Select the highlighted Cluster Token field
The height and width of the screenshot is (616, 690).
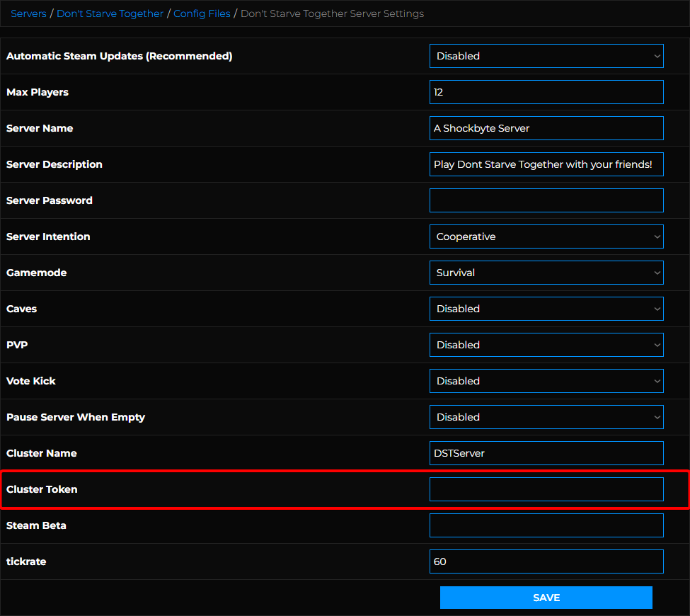click(546, 489)
